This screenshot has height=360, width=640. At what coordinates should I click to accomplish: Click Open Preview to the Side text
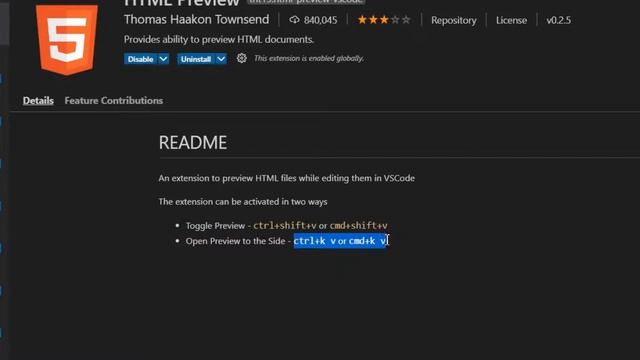236,241
